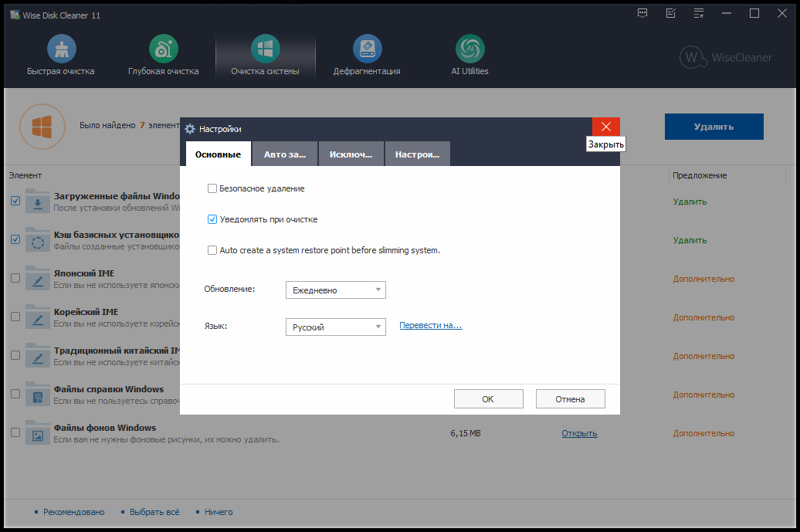Open AI Utilities icon
Image resolution: width=800 pixels, height=532 pixels.
tap(470, 49)
